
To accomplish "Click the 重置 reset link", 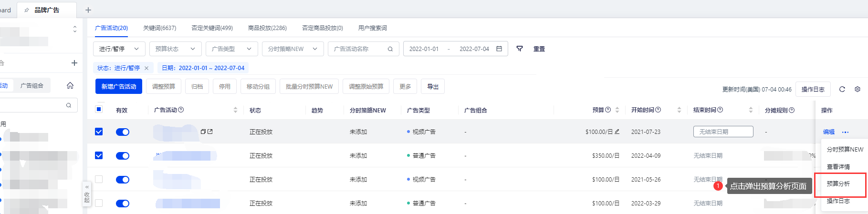I will pyautogui.click(x=539, y=49).
